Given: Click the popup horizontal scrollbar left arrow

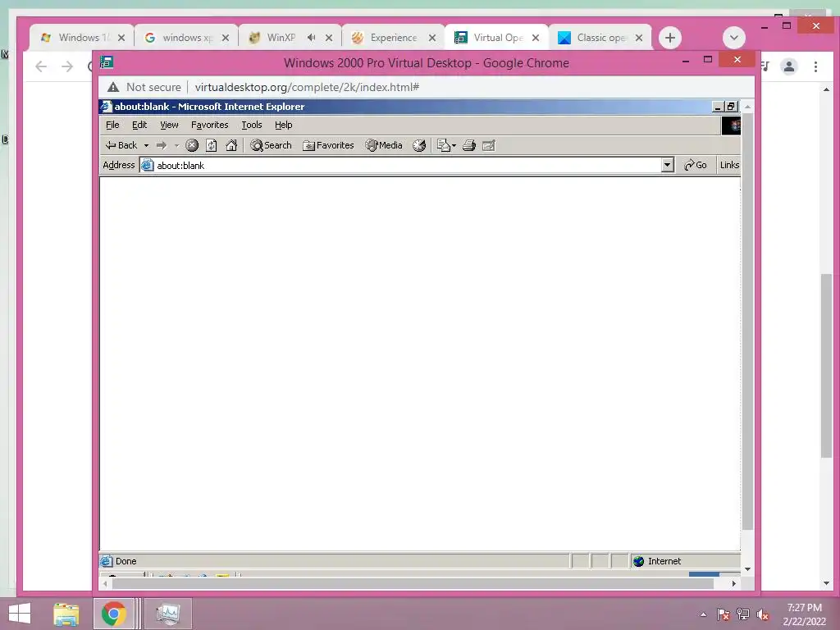Looking at the screenshot, I should [x=106, y=583].
